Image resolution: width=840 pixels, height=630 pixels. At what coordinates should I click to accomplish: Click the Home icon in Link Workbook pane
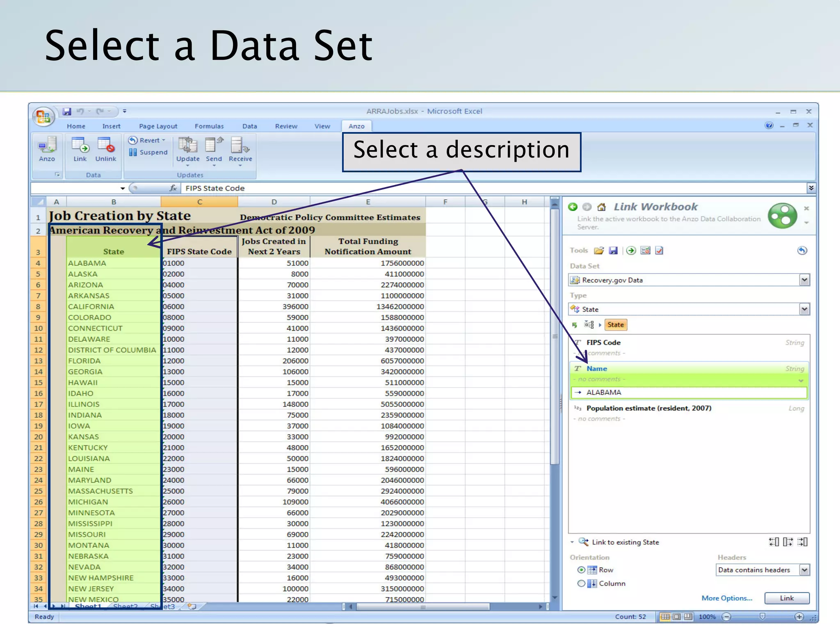(x=602, y=207)
